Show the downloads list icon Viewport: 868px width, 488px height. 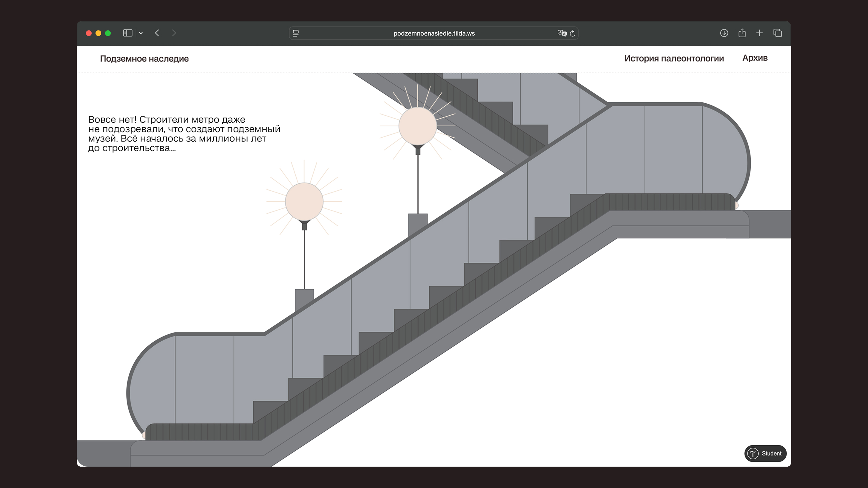coord(724,33)
